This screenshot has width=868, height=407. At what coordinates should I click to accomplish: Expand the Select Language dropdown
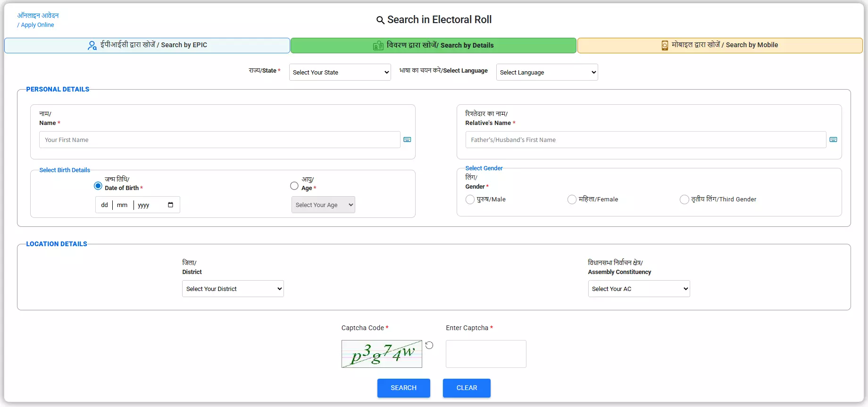click(547, 72)
